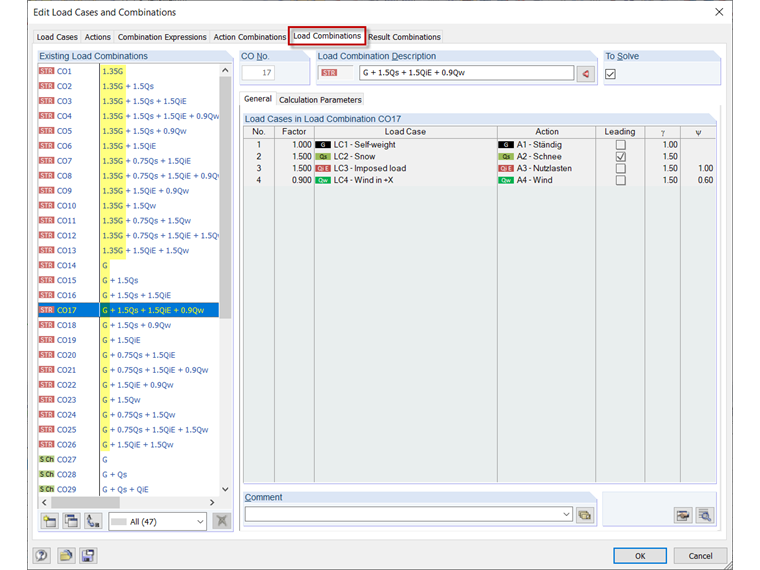Image resolution: width=760 pixels, height=570 pixels.
Task: Switch to the Actions tab
Action: [97, 37]
